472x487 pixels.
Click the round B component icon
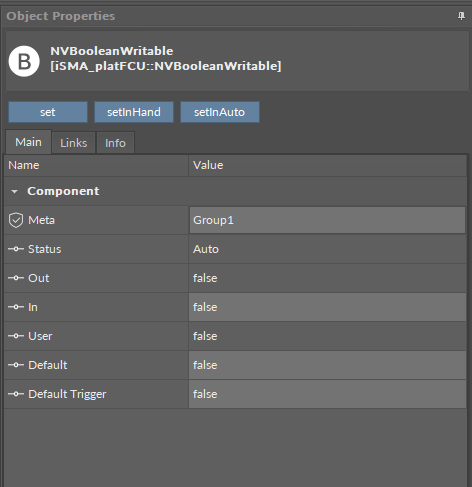coord(24,61)
